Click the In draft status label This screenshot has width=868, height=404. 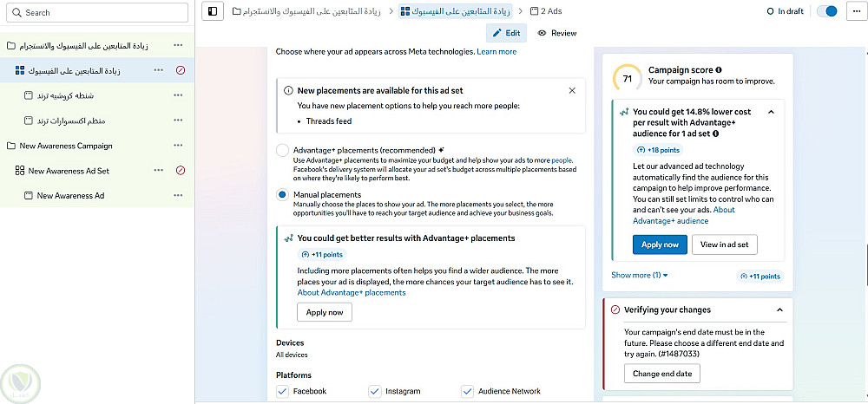[785, 11]
